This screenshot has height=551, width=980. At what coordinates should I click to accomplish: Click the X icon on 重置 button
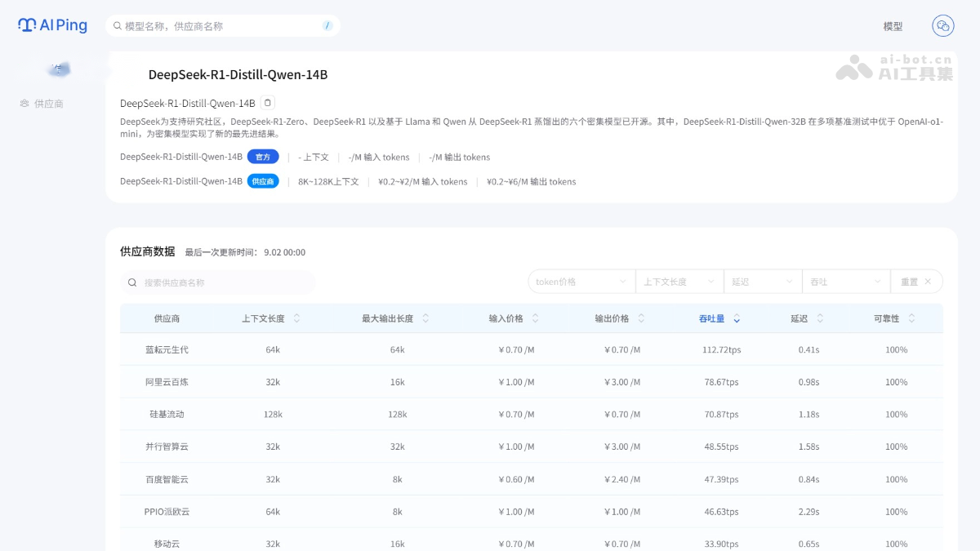click(x=928, y=282)
